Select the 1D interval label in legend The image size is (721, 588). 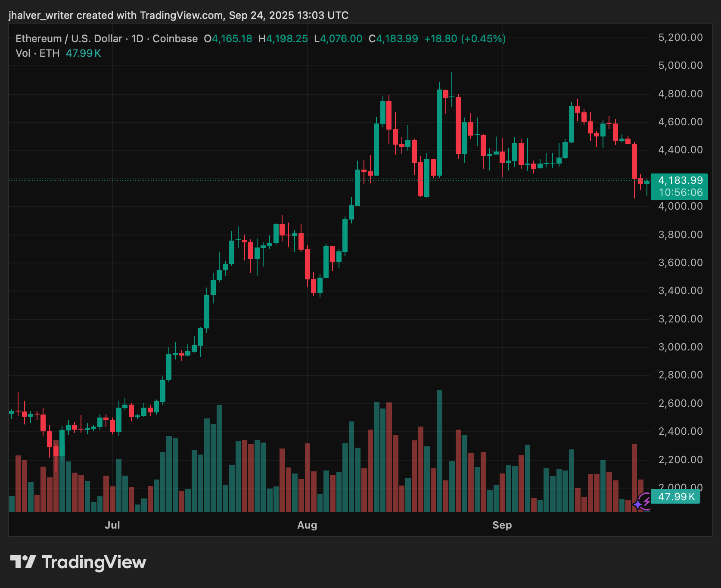[137, 39]
